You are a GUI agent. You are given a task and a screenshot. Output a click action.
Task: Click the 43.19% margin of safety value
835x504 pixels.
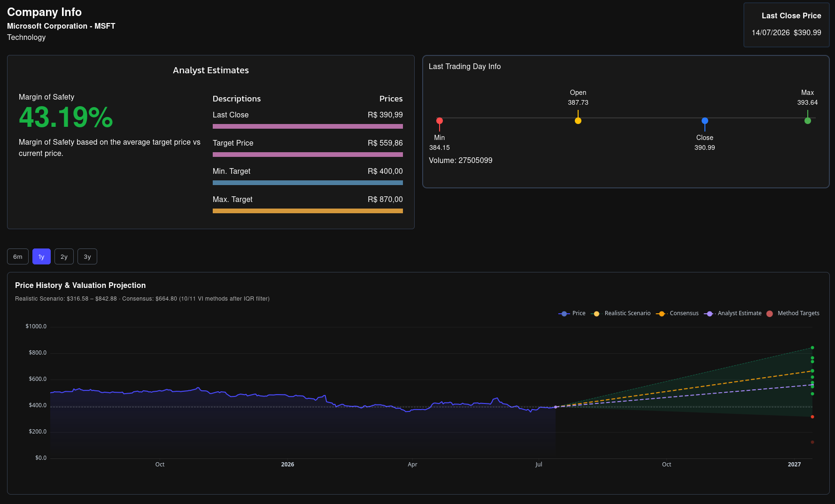click(66, 117)
